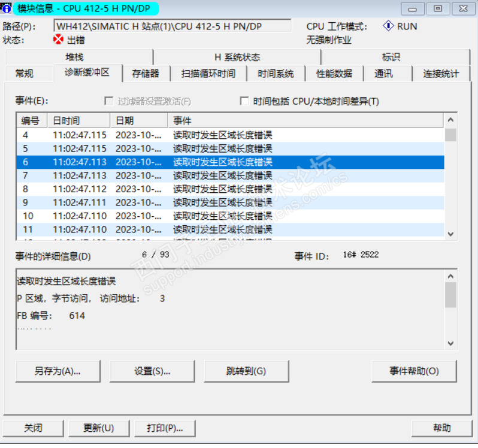This screenshot has width=478, height=448.
Task: Click the 日期 column header
Action: [x=139, y=121]
